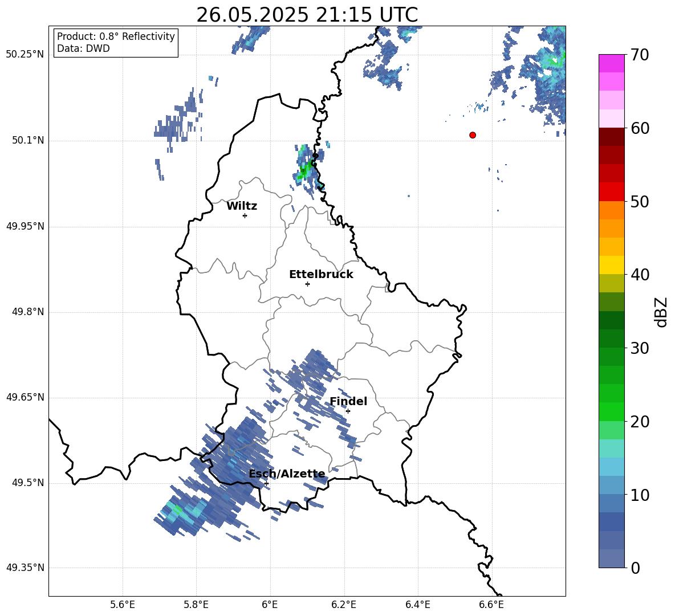Click the 49.95°N latitude label
The height and width of the screenshot is (616, 675).
[25, 226]
